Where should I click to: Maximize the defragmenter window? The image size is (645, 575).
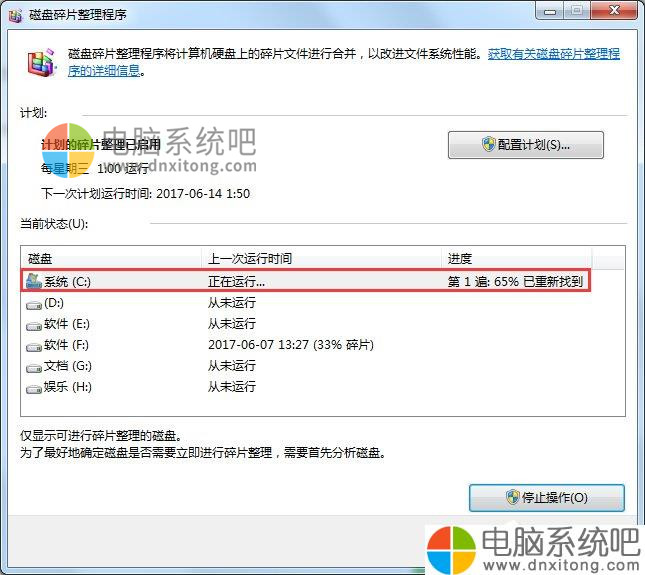point(575,13)
